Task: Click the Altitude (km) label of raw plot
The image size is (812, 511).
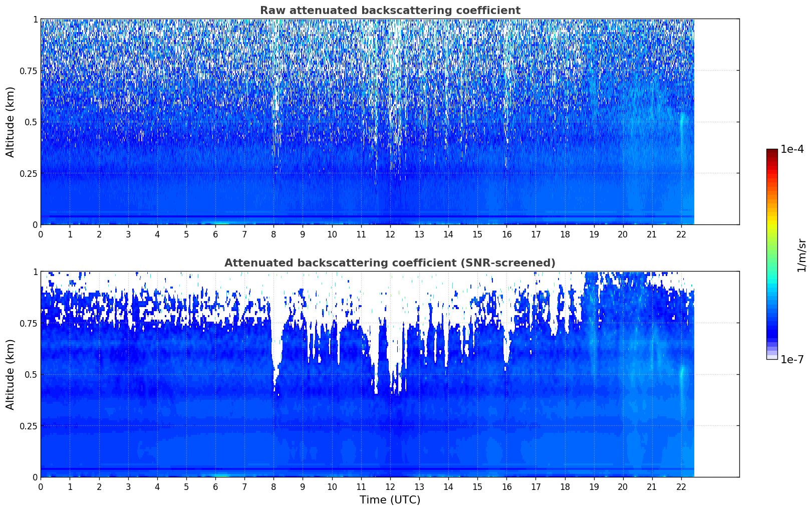Action: pos(11,122)
